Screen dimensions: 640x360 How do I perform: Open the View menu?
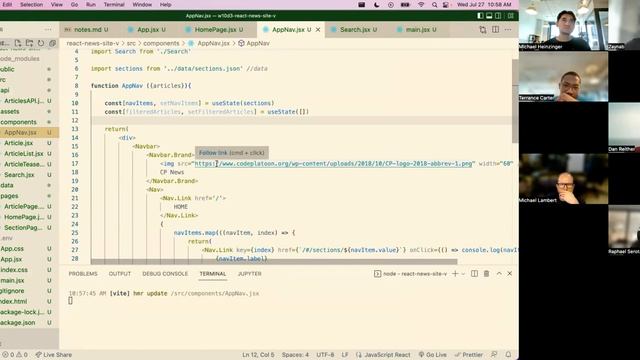(57, 4)
